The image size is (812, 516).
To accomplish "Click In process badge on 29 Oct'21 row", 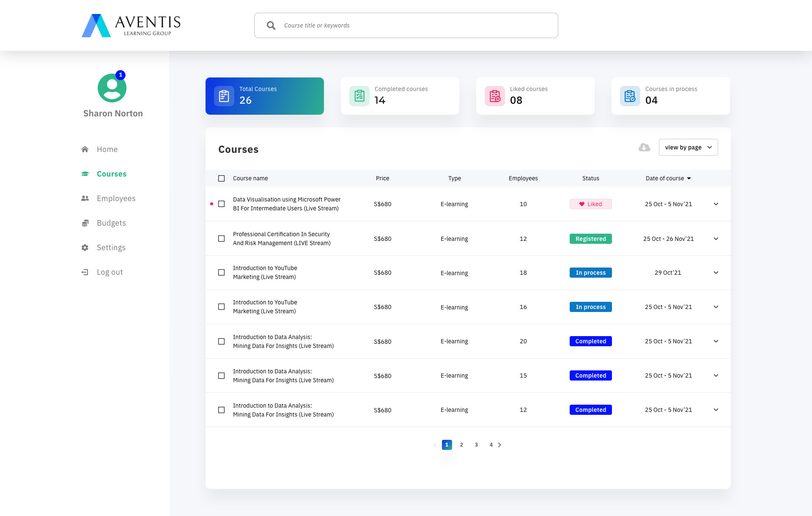I will (x=591, y=273).
